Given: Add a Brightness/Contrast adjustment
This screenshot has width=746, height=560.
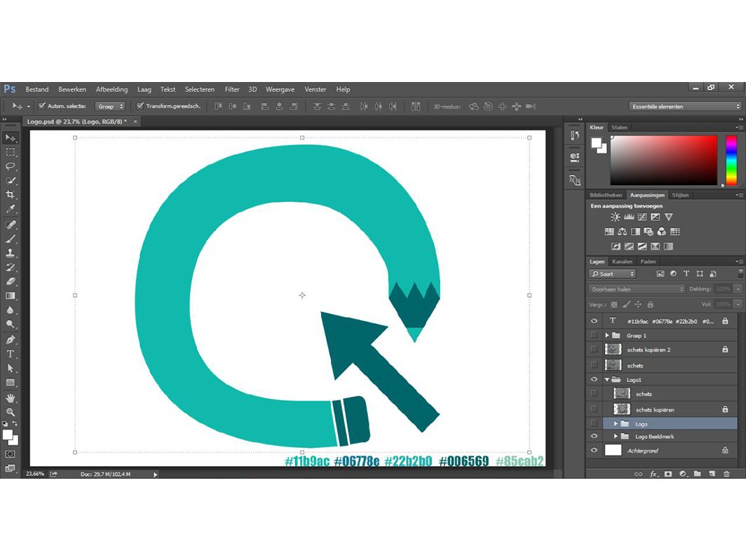Looking at the screenshot, I should coord(615,217).
